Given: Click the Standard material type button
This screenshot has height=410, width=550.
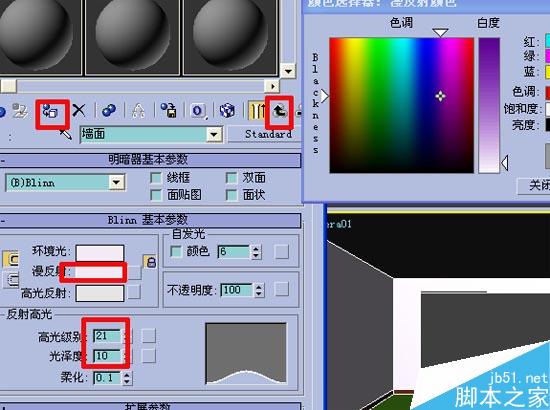Looking at the screenshot, I should 265,134.
